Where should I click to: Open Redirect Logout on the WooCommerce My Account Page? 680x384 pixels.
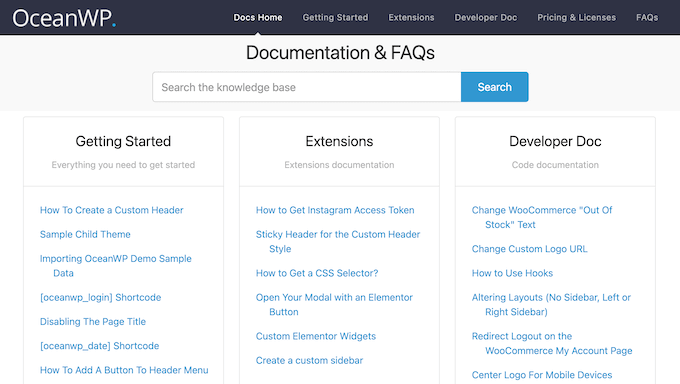tap(552, 343)
